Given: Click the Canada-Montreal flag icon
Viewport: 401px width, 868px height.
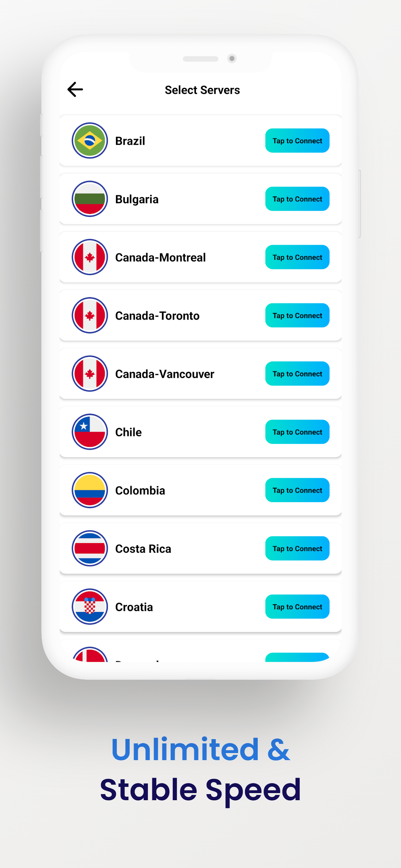Looking at the screenshot, I should point(90,257).
